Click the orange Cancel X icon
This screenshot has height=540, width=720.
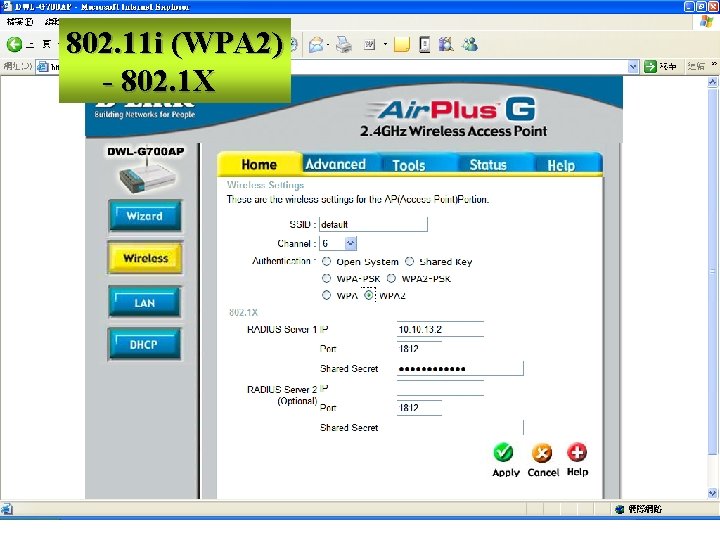[x=542, y=453]
